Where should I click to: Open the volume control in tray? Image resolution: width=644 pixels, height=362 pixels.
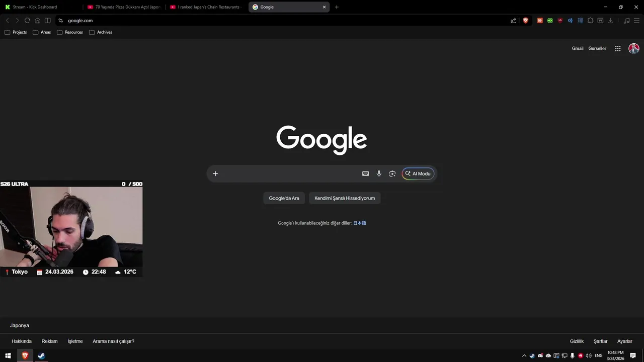(x=589, y=356)
